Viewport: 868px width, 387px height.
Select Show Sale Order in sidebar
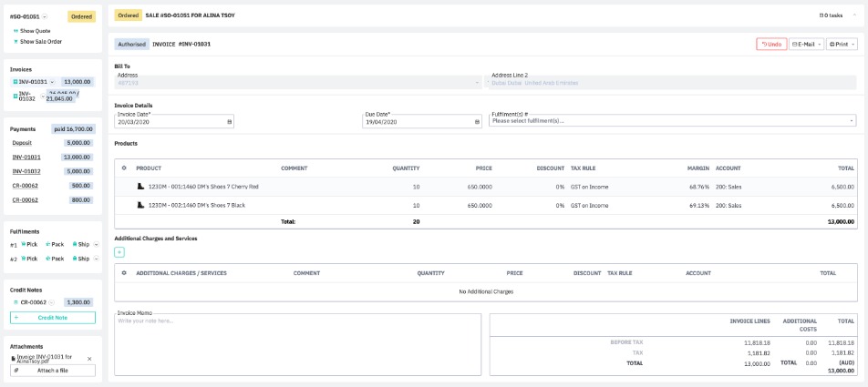[x=39, y=41]
